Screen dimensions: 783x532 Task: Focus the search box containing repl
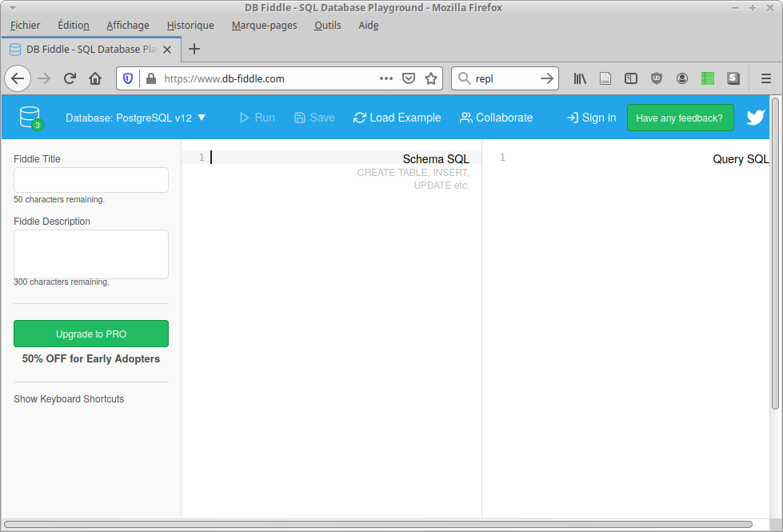(505, 78)
